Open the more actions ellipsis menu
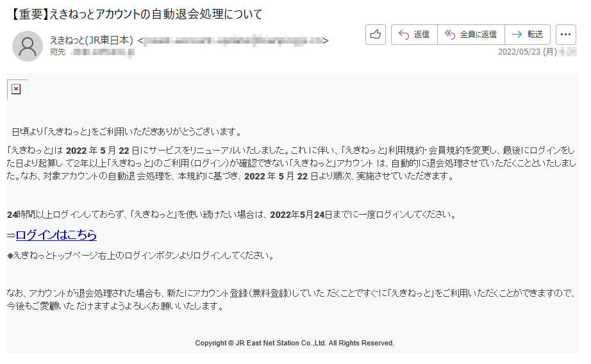The width and height of the screenshot is (591, 364). (x=565, y=35)
